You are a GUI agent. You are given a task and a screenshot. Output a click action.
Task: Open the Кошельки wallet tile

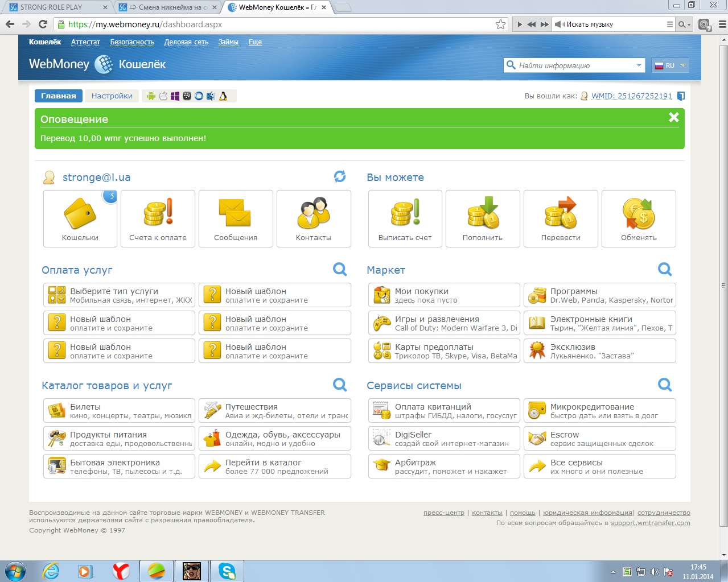(80, 219)
